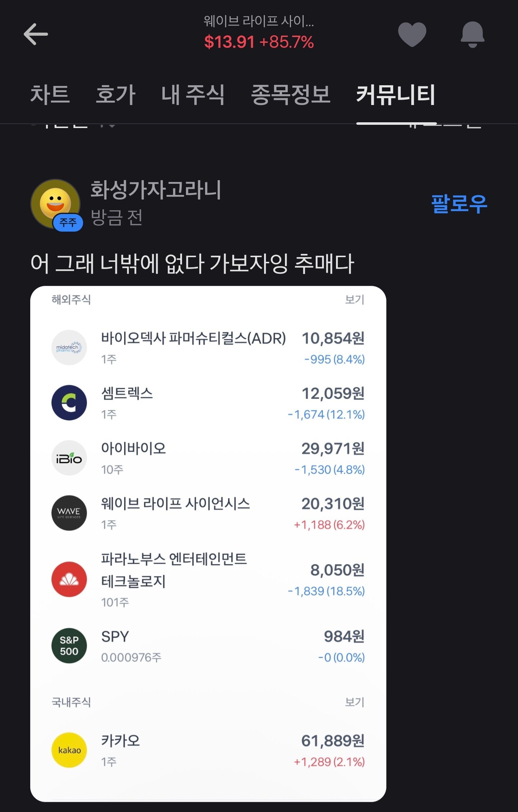The image size is (518, 812).
Task: Switch to the 차트 tab
Action: 50,95
